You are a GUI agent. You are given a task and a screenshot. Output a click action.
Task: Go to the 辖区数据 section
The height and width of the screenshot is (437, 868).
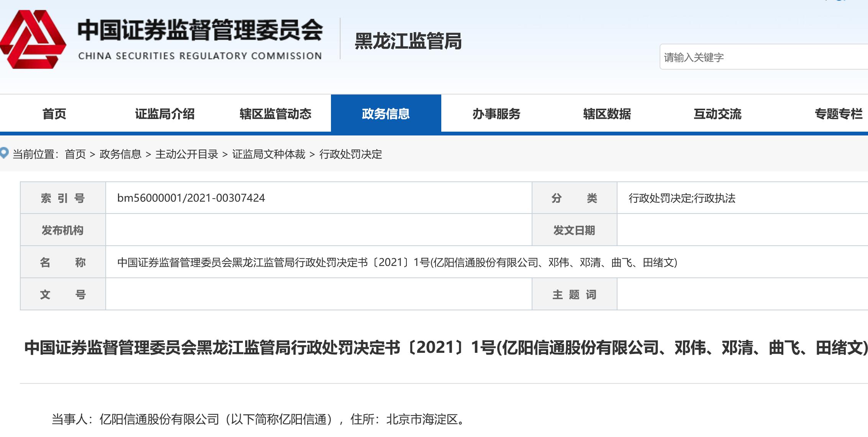(x=607, y=114)
